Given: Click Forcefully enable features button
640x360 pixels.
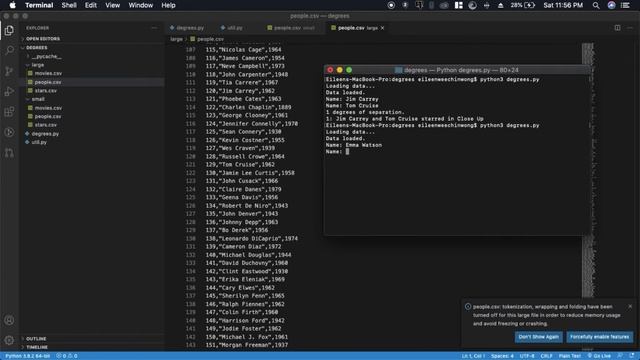Looking at the screenshot, I should [599, 337].
